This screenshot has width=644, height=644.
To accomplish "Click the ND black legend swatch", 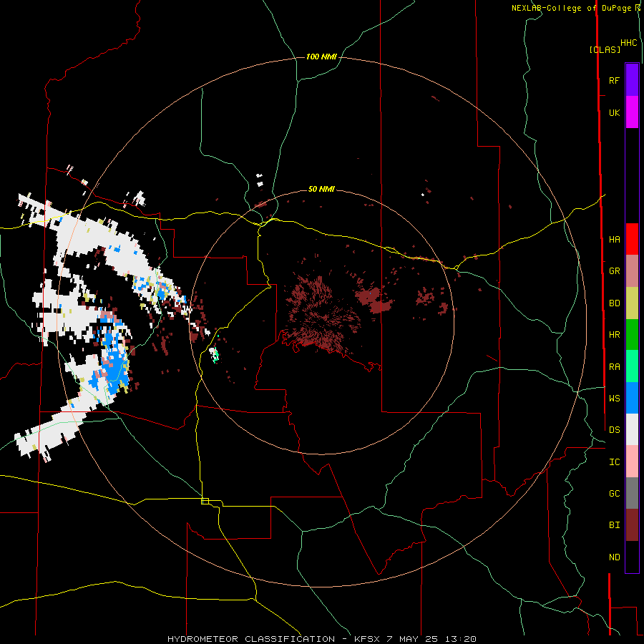I will click(x=632, y=557).
